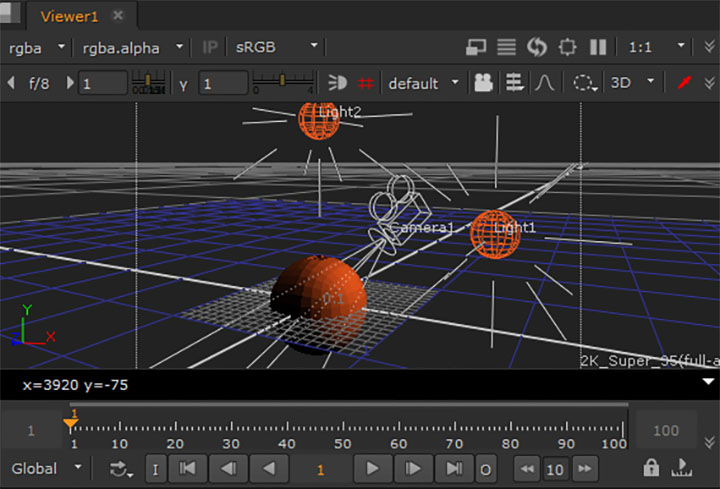The width and height of the screenshot is (720, 489).
Task: Toggle the IP input process button
Action: tap(210, 47)
